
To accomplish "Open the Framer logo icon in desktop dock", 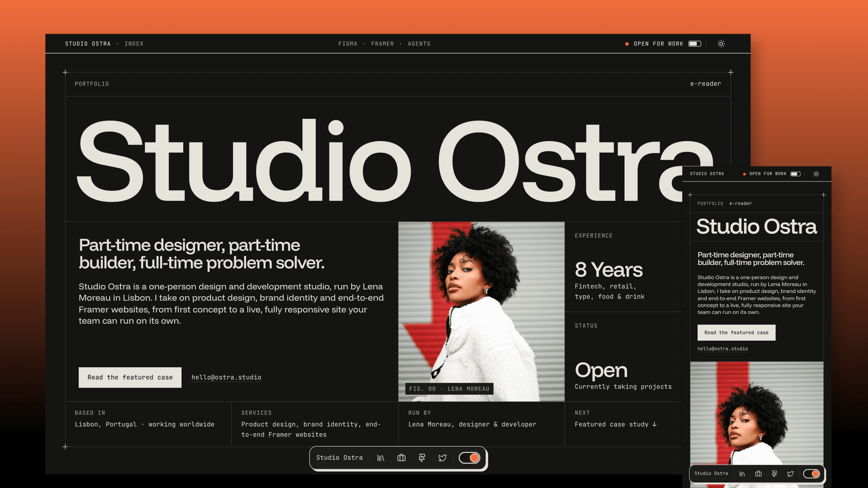I will click(x=422, y=458).
